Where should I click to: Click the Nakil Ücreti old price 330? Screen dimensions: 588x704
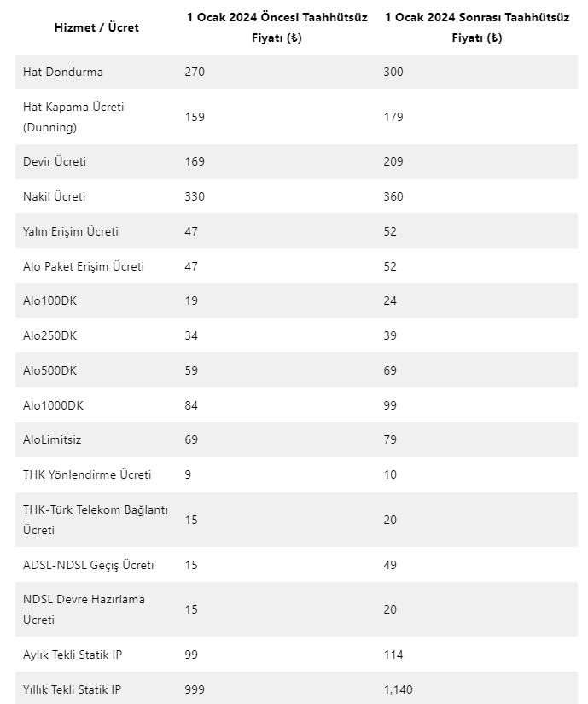pos(195,196)
